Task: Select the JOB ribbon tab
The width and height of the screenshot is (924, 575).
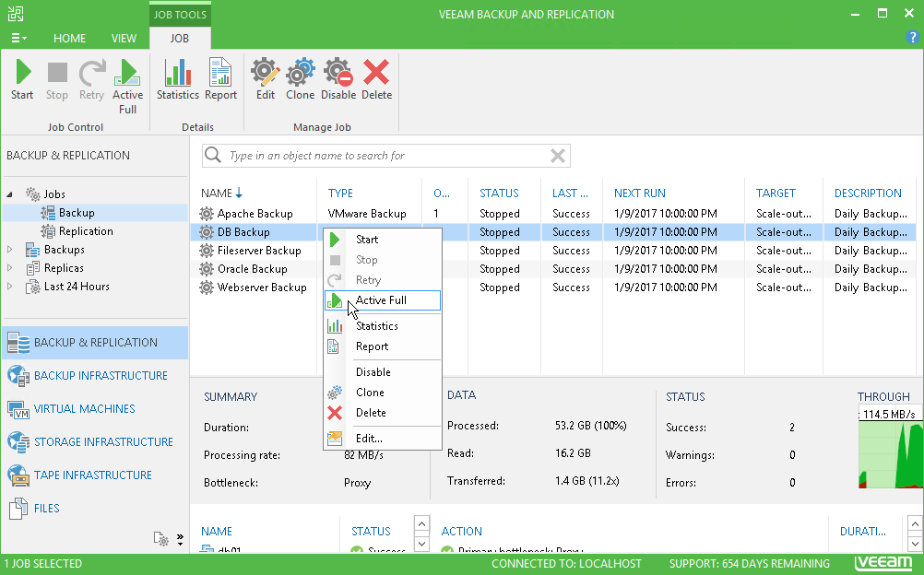Action: pos(180,39)
